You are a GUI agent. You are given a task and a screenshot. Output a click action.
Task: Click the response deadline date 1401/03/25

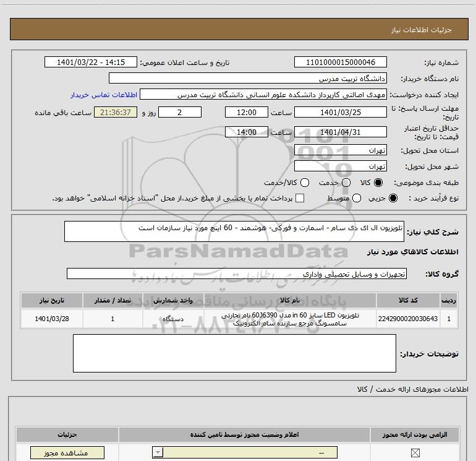[x=340, y=112]
